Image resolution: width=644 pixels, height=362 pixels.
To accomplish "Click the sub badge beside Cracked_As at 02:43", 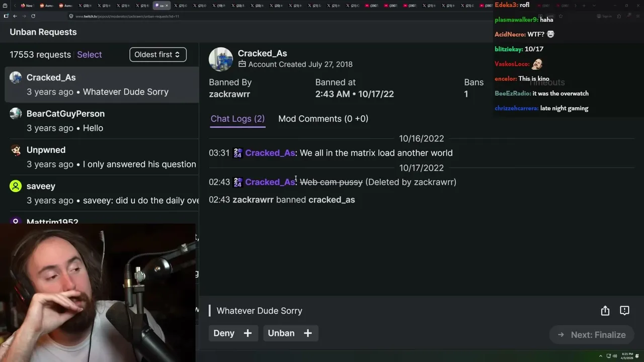I will tap(238, 182).
